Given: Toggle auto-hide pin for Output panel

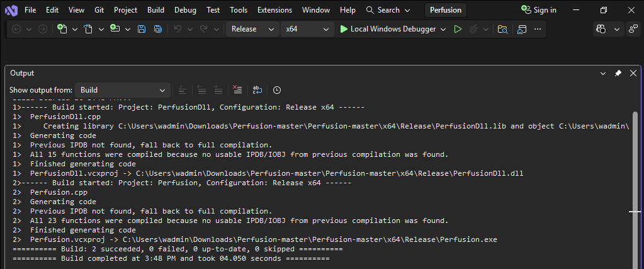Looking at the screenshot, I should click(x=618, y=73).
